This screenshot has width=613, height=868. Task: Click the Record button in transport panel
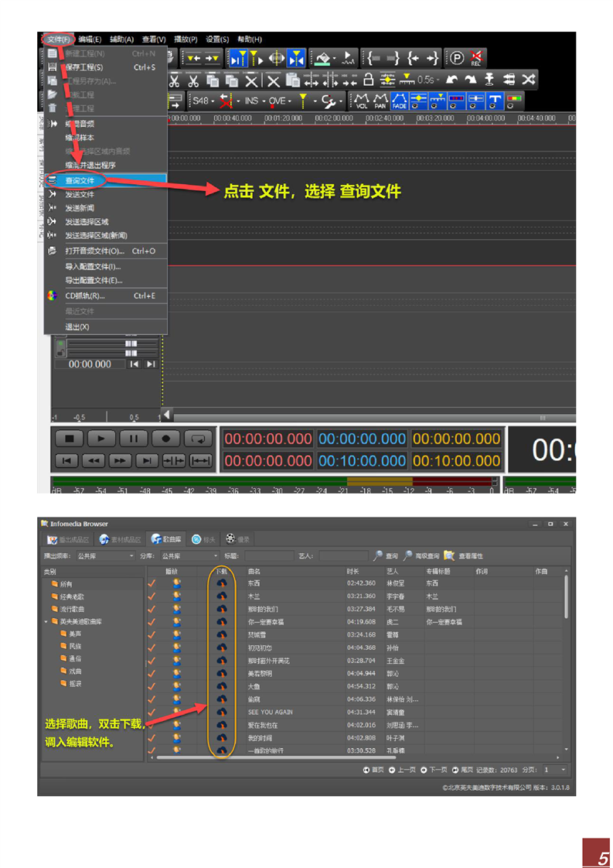165,438
